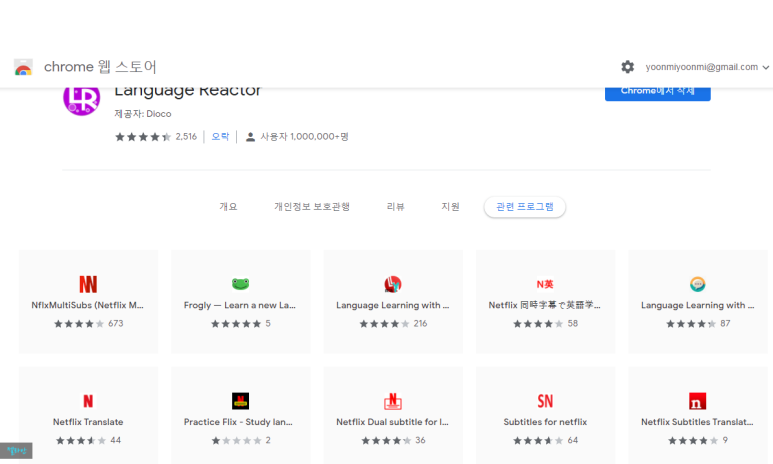Click the Netflix Dual subtitle icon
The image size is (773, 464).
[x=393, y=401]
